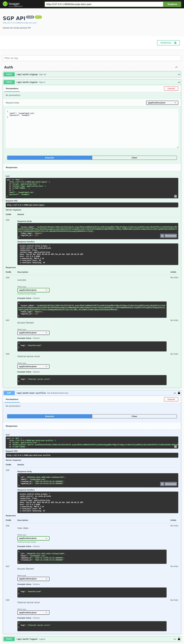Open the media type dropdown for user-profile 403 response
Viewport: 184px width, 644px height.
pos(33,579)
